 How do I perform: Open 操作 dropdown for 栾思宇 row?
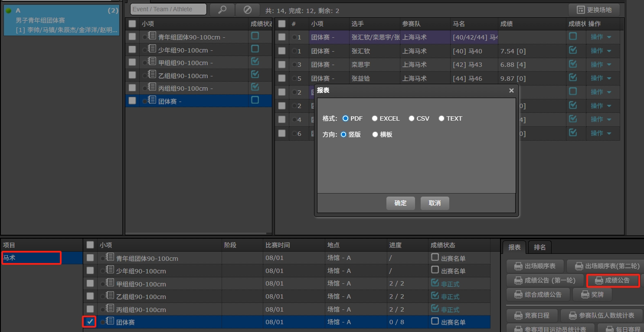coord(601,65)
